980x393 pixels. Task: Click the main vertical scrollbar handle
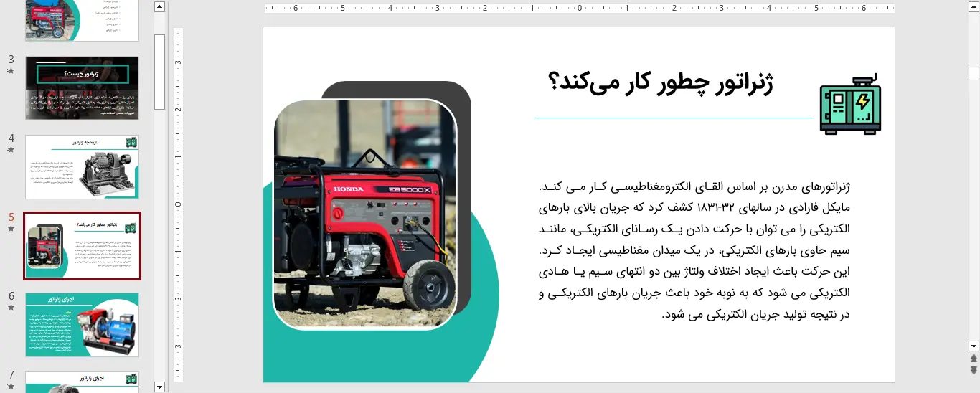pos(974,73)
